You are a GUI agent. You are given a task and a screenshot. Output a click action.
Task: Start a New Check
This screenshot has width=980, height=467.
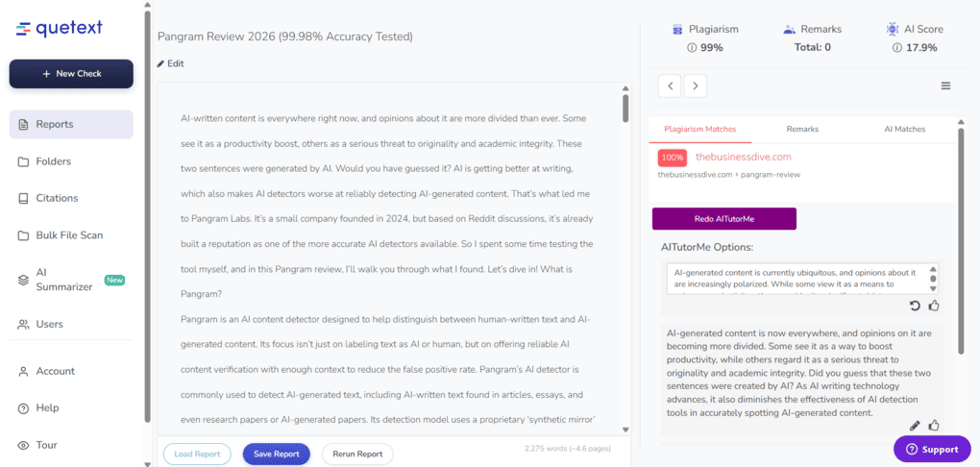(x=71, y=74)
